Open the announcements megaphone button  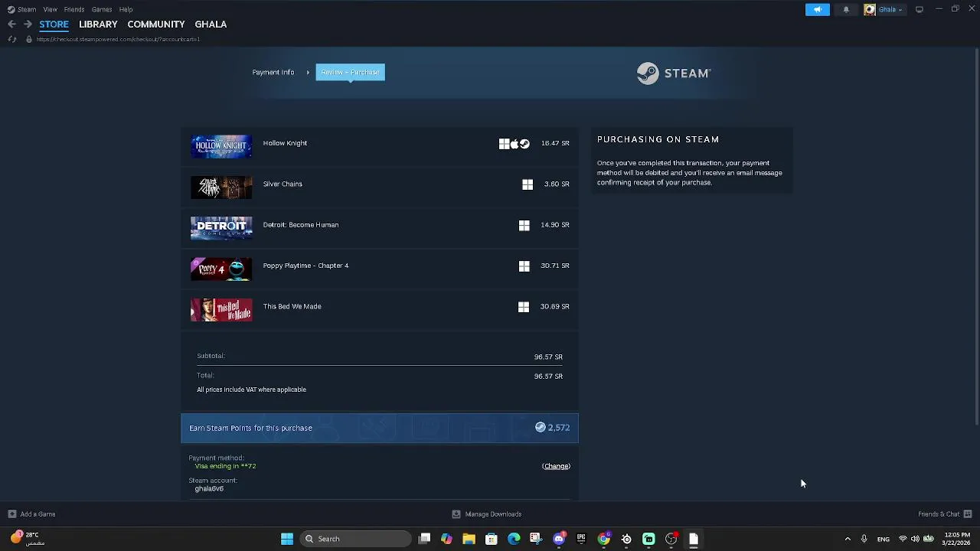pyautogui.click(x=817, y=9)
